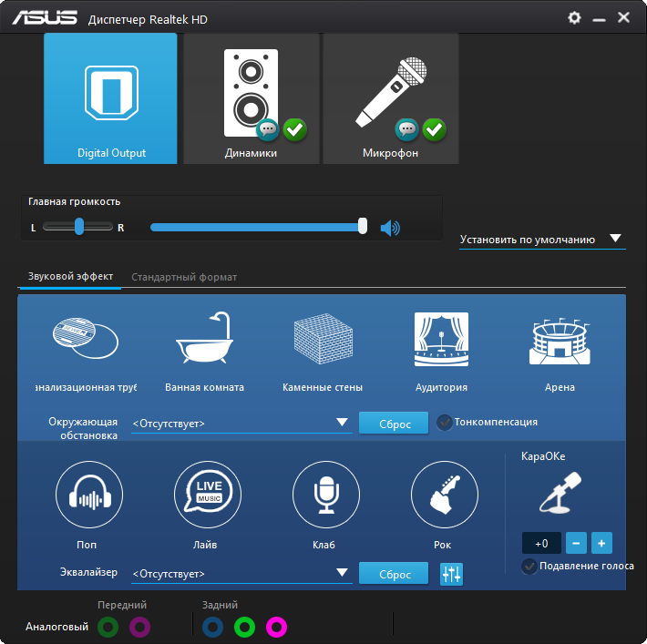Click the karaoke +0 value field

click(541, 543)
